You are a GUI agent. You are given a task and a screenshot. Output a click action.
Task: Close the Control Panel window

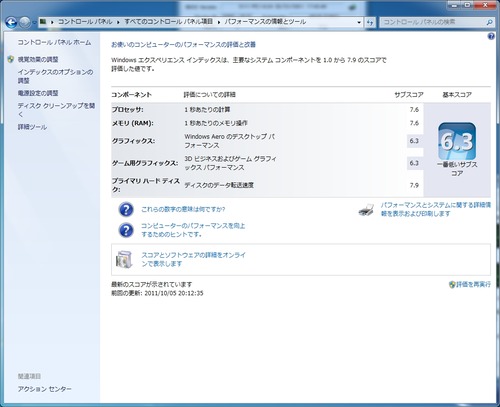click(486, 5)
